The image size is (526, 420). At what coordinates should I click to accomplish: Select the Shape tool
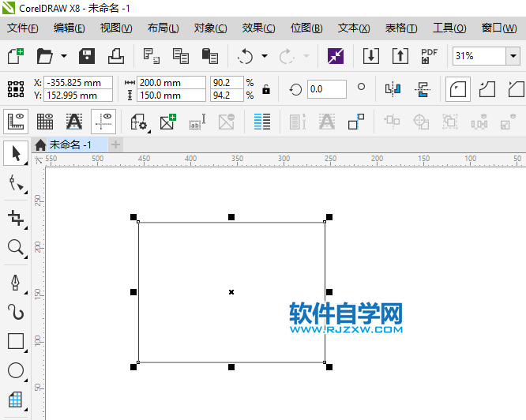tap(16, 183)
